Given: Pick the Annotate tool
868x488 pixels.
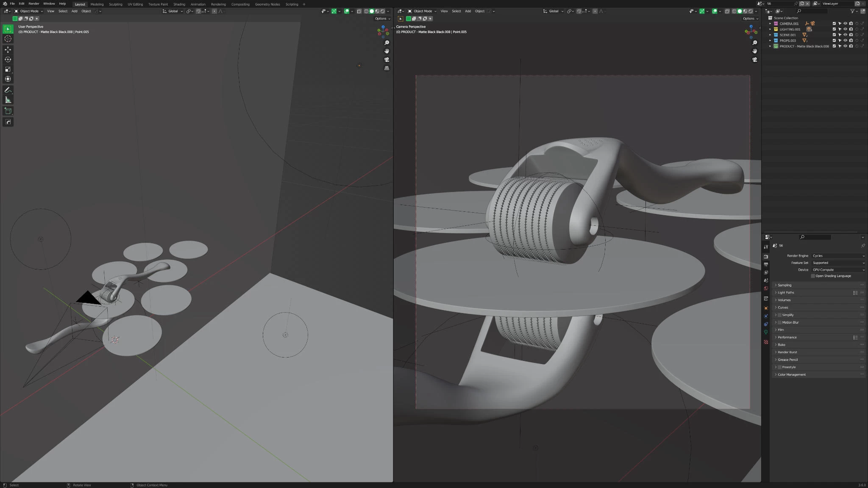Looking at the screenshot, I should pyautogui.click(x=8, y=90).
